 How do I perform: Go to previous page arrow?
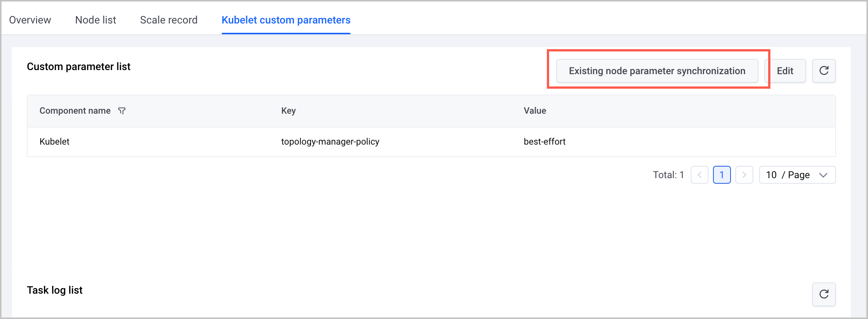coord(699,175)
